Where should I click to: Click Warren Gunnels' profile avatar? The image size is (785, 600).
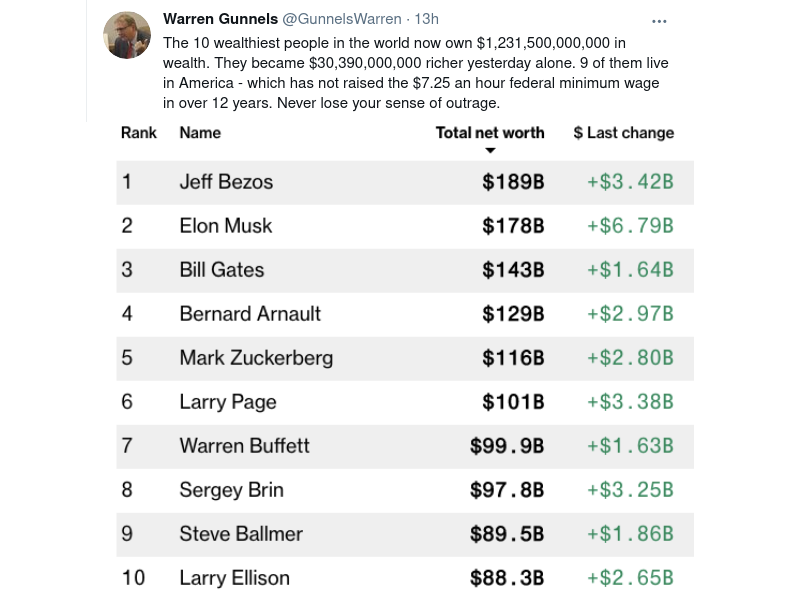pyautogui.click(x=128, y=35)
